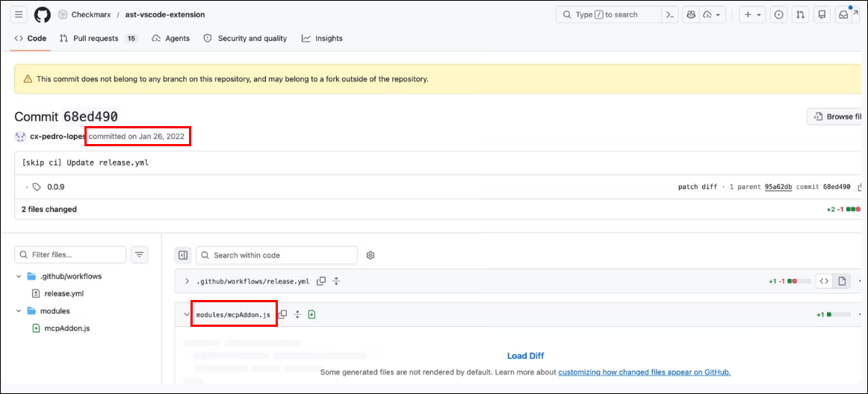Switch to the Pull requests tab
868x394 pixels.
click(x=97, y=38)
